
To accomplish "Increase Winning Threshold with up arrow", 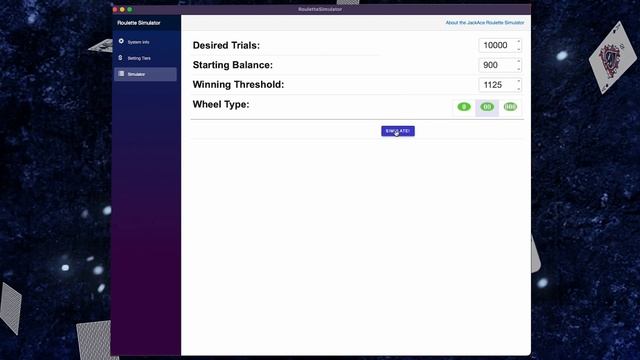I will [519, 81].
